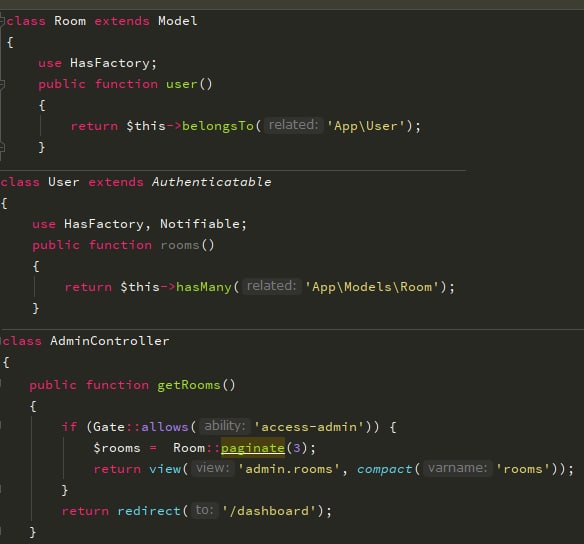
Task: Click HasFactory in the Room class use statement
Action: [109, 63]
